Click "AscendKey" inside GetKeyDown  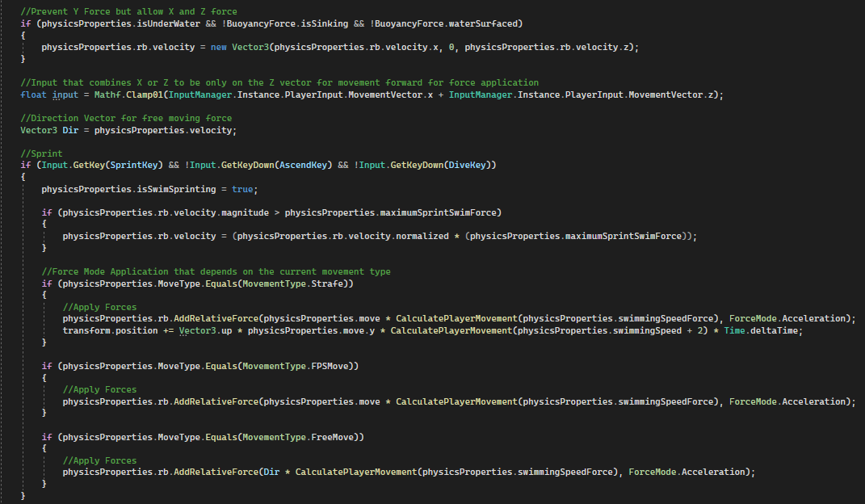pyautogui.click(x=304, y=165)
